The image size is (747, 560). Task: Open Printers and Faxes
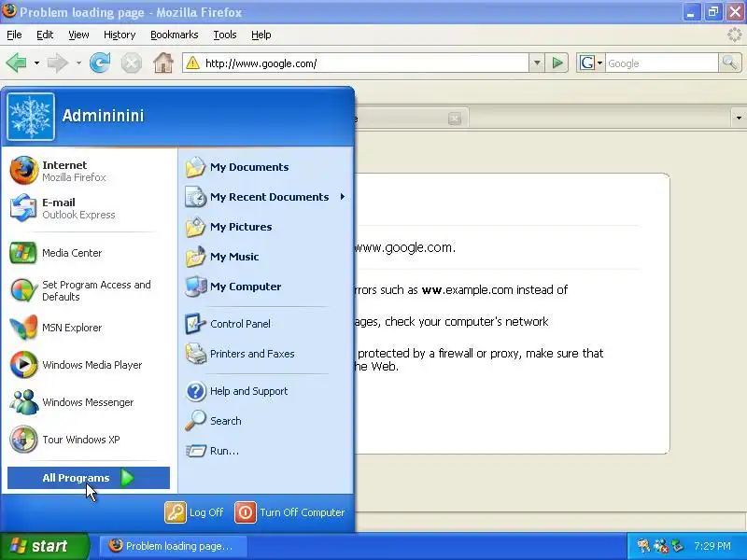(265, 354)
